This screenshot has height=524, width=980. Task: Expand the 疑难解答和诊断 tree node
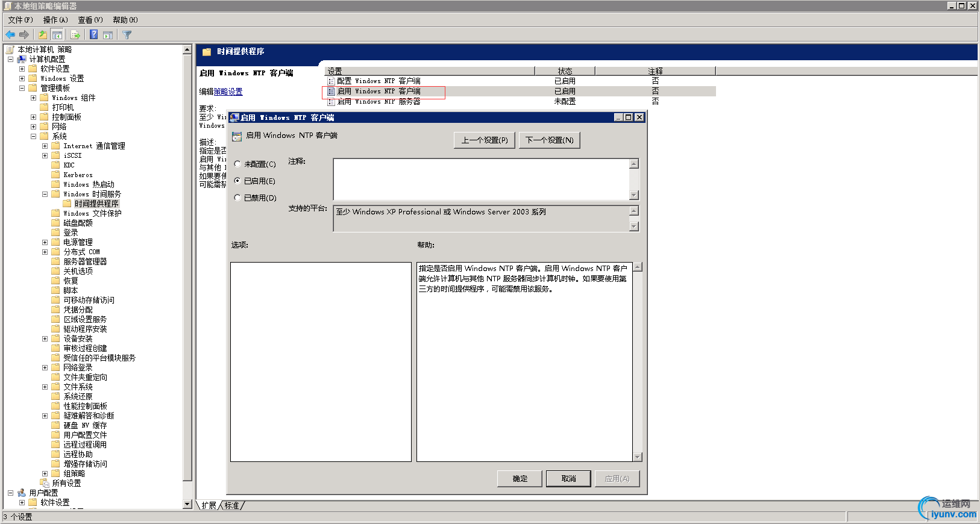click(45, 416)
